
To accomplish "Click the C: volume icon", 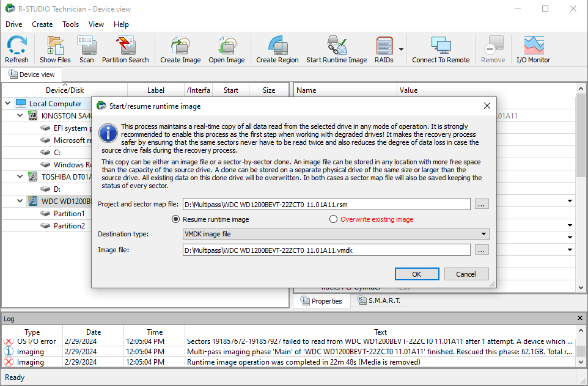I will tap(45, 153).
